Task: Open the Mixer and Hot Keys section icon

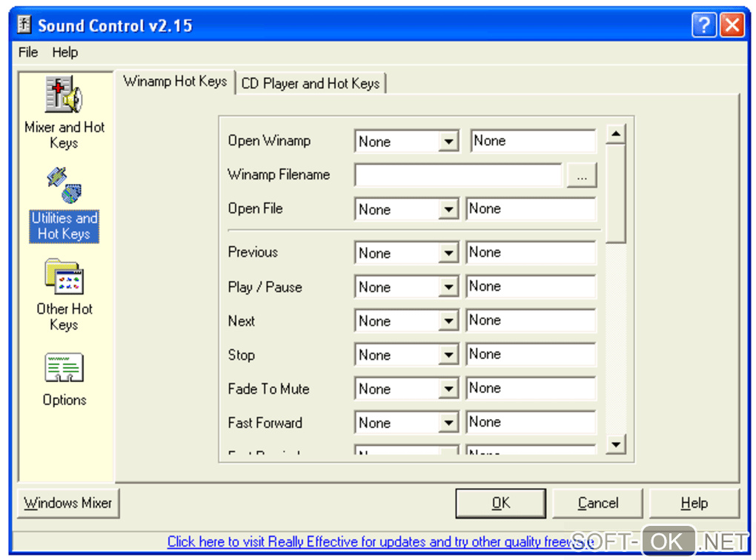Action: [x=64, y=94]
